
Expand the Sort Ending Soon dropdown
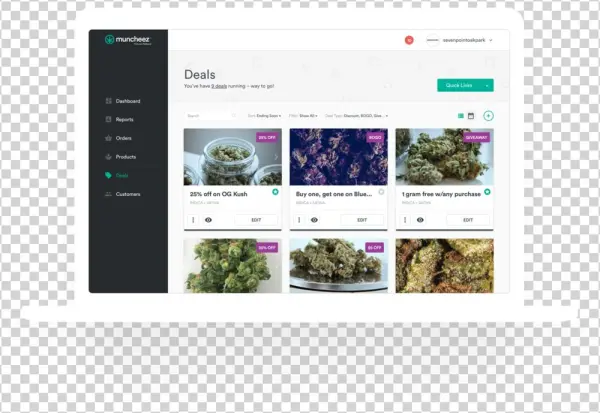click(x=265, y=116)
